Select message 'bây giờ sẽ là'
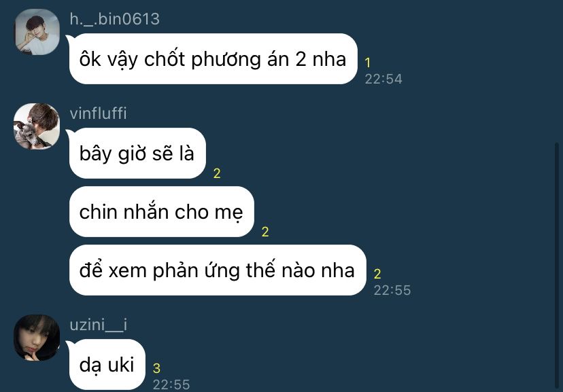The width and height of the screenshot is (563, 392). point(137,153)
